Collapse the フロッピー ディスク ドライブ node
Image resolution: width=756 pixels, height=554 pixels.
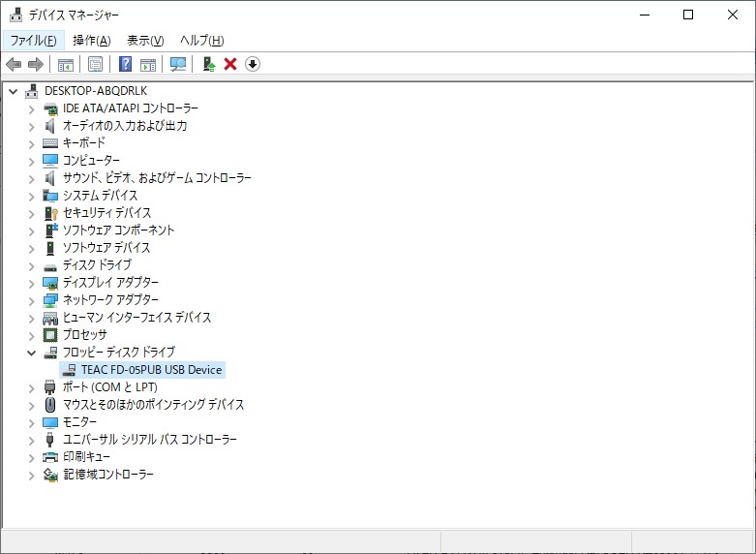31,353
